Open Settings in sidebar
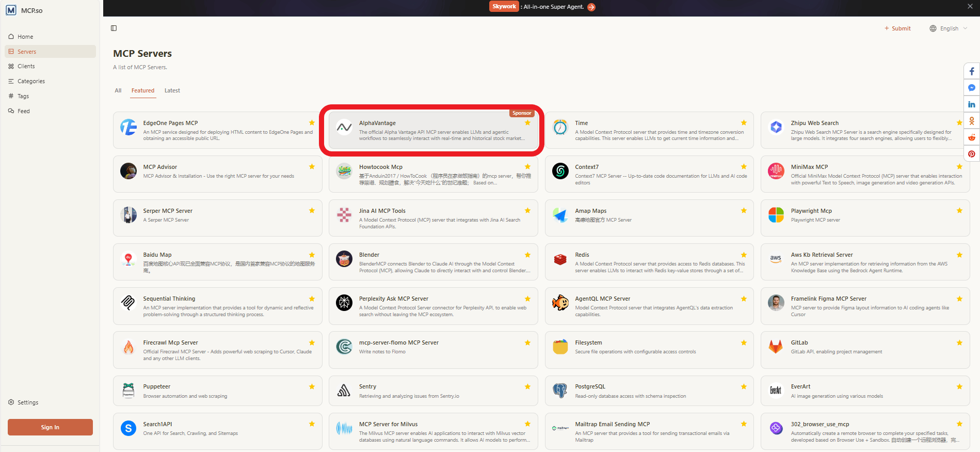The height and width of the screenshot is (452, 980). point(50,402)
